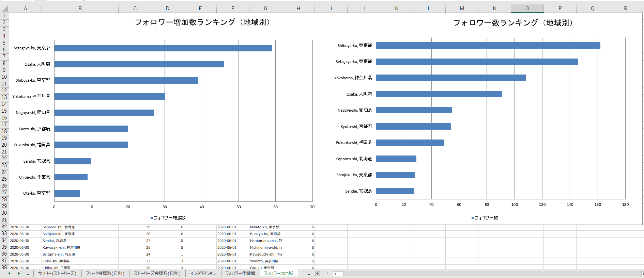The width and height of the screenshot is (644, 278).
Task: Select cell B37 Kobe-shi, 兵庫県
Action: pyautogui.click(x=80, y=261)
